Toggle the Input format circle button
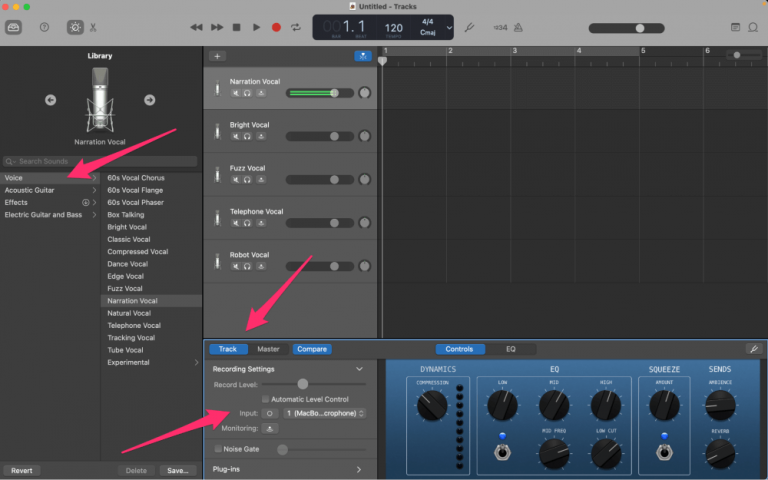Screen dimensions: 768x480 (269, 413)
